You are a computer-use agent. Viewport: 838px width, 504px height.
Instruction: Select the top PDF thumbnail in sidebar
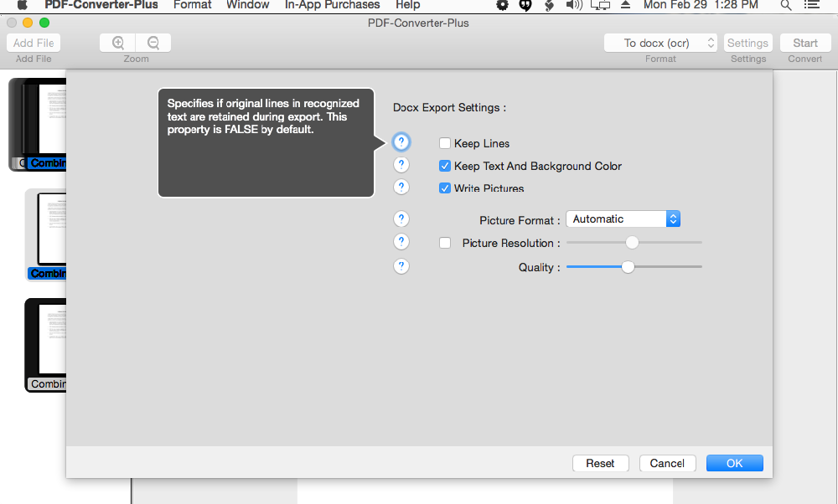pyautogui.click(x=38, y=125)
